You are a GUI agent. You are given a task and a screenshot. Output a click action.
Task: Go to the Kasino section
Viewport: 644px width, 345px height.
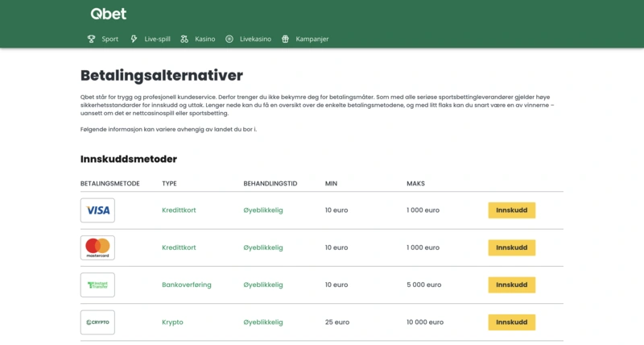[205, 39]
